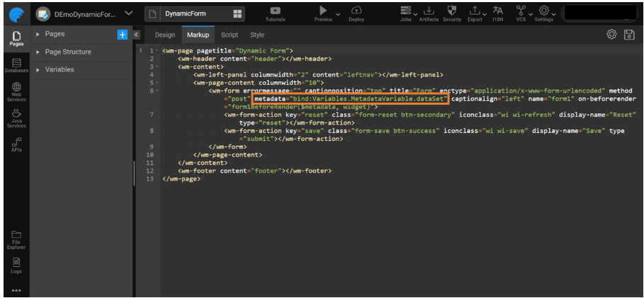Open the project name dropdown
Screen dimensions: 644x298
[128, 13]
